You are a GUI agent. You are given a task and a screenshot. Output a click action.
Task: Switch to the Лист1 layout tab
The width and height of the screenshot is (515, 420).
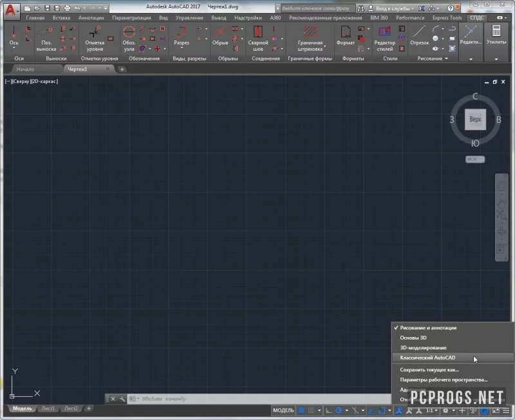pyautogui.click(x=48, y=408)
